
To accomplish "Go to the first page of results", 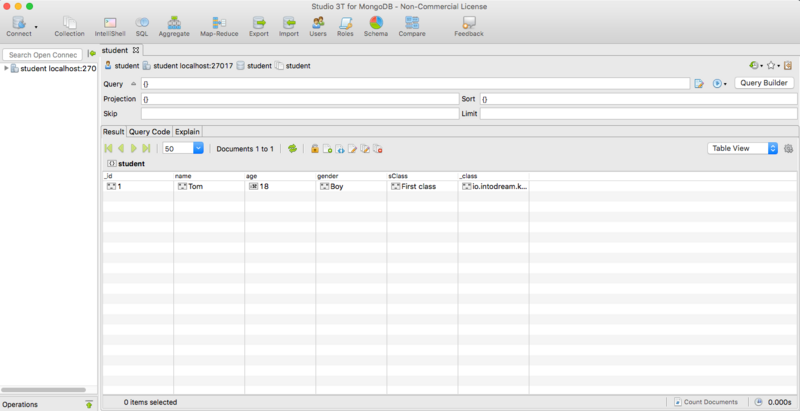I will [x=108, y=148].
